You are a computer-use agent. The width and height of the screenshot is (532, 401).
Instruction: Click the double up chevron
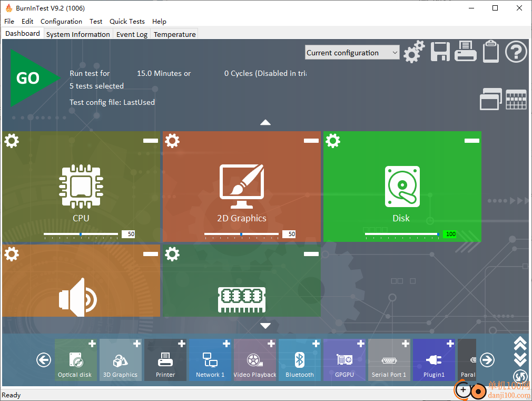(520, 344)
